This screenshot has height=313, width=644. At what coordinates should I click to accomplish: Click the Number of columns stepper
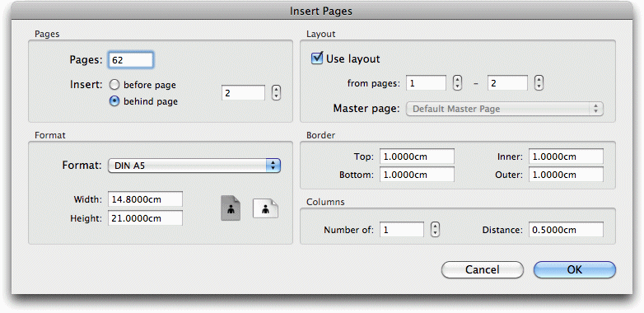[435, 230]
